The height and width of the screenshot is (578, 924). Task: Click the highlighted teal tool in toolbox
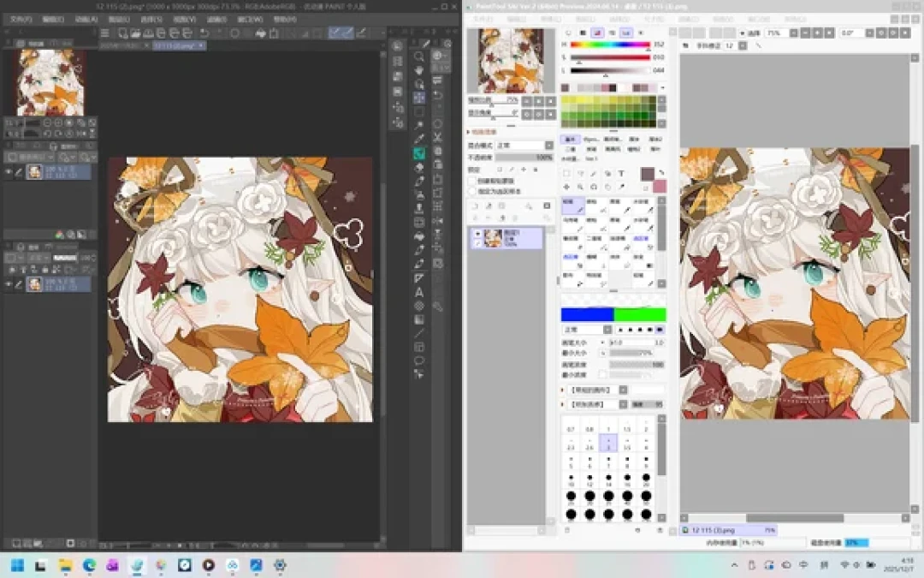click(x=419, y=153)
